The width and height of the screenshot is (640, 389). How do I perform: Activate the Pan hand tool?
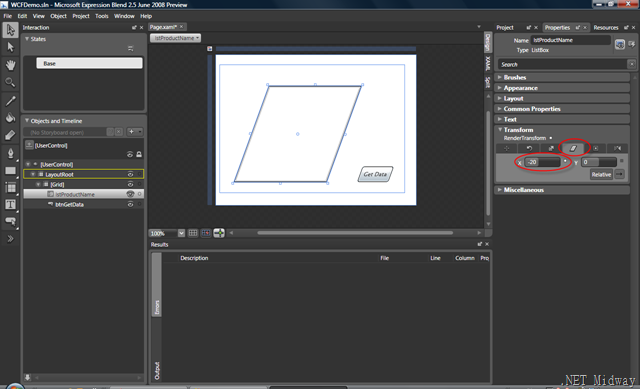pyautogui.click(x=10, y=64)
